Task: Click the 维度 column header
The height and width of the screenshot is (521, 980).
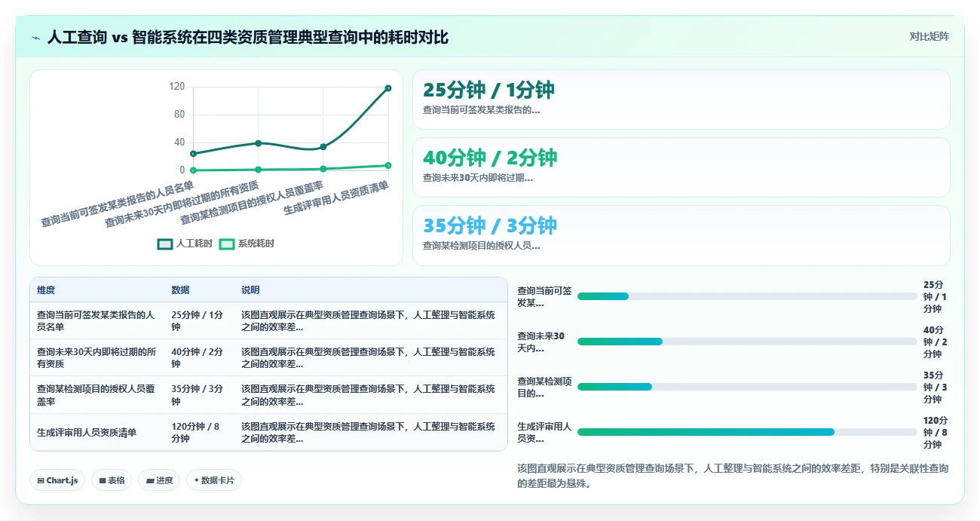Action: [46, 290]
